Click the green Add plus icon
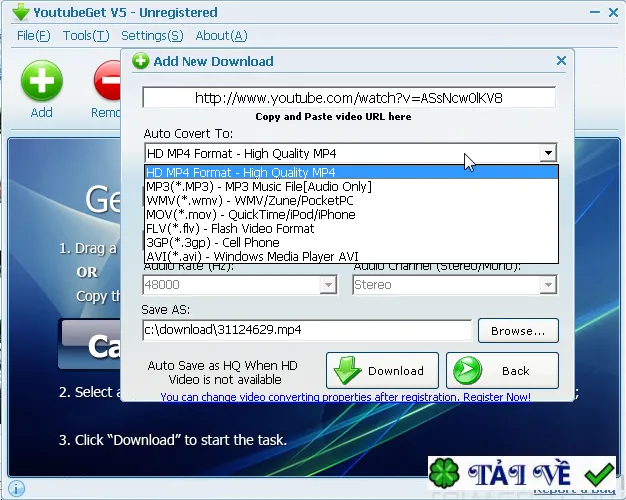 click(x=42, y=81)
